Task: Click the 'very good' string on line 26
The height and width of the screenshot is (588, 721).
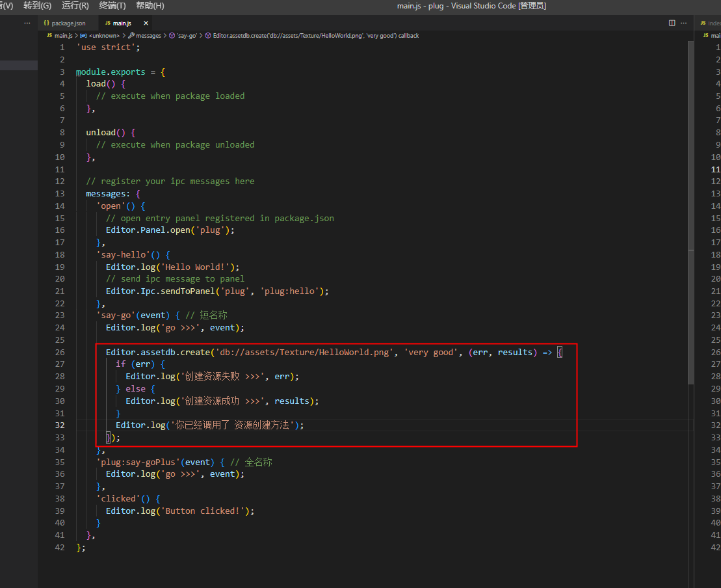Action: pyautogui.click(x=430, y=353)
